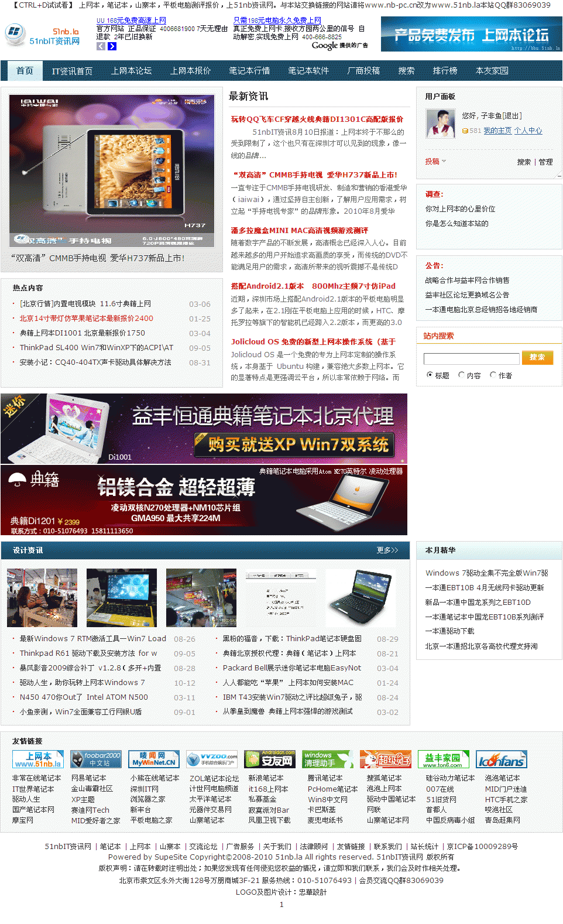Viewport: 563px width, 924px height.
Task: Open headline Jolicloud OS 免费的新型上网本操作系统
Action: coord(313,342)
